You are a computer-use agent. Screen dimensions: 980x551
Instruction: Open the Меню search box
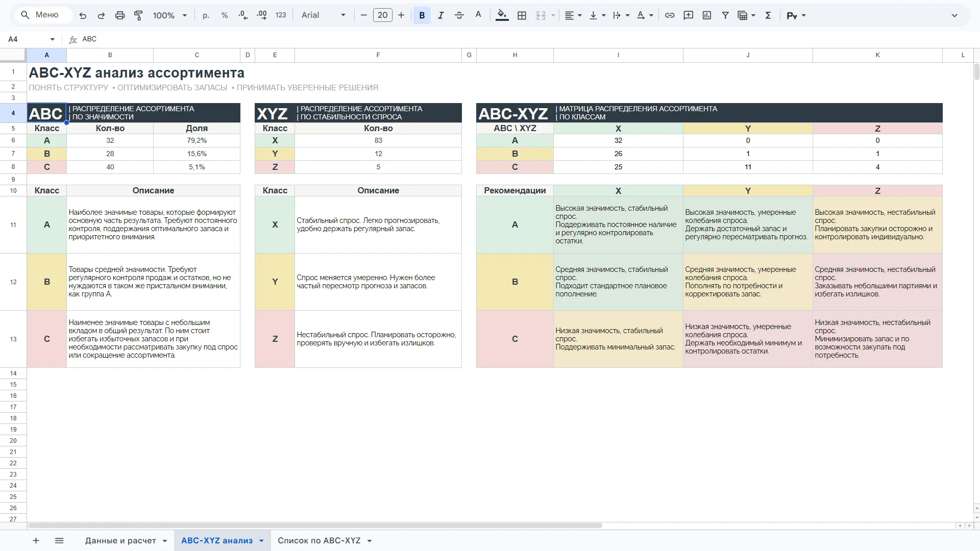pos(43,15)
